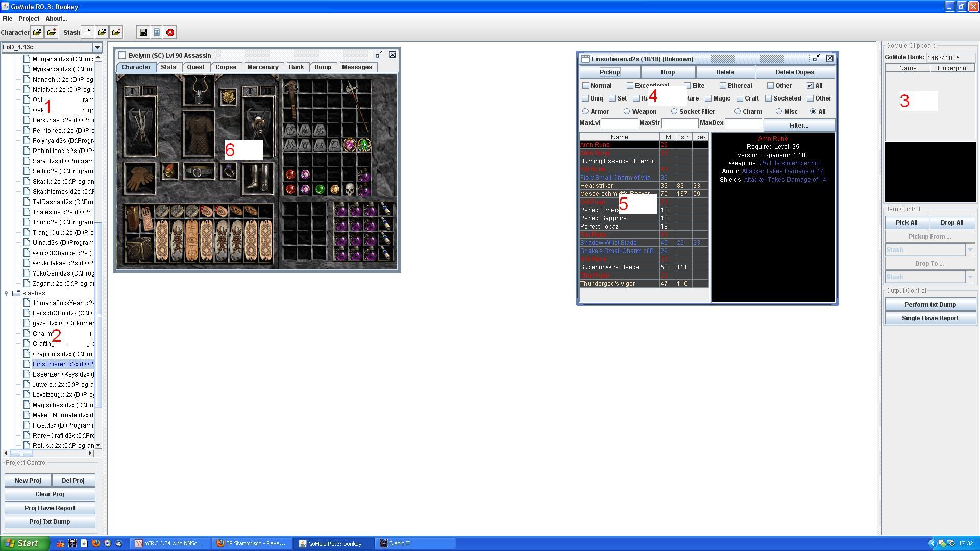The height and width of the screenshot is (551, 980).
Task: Open the Drop To stash dropdown
Action: pos(970,277)
